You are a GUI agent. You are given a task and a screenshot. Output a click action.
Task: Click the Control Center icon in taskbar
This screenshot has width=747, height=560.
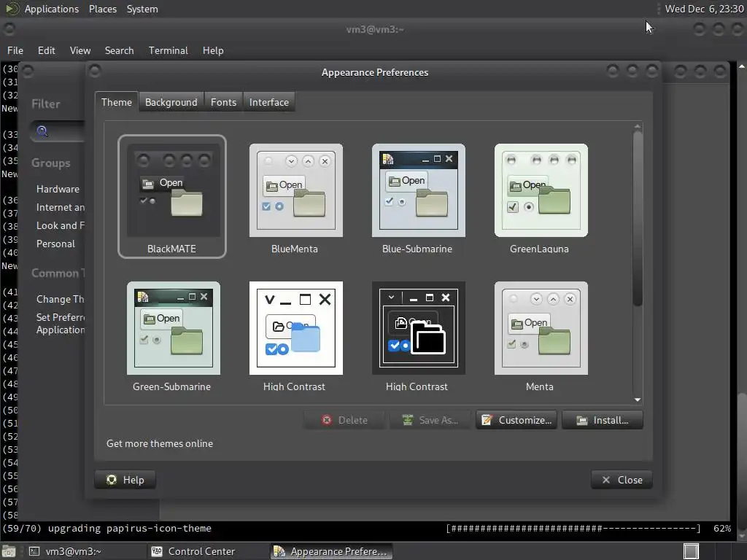pos(157,551)
